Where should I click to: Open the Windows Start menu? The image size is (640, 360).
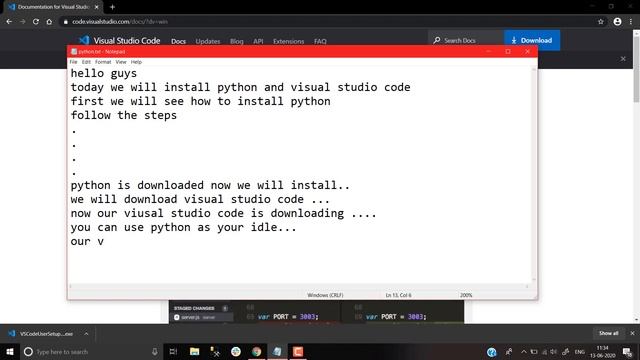click(x=10, y=351)
